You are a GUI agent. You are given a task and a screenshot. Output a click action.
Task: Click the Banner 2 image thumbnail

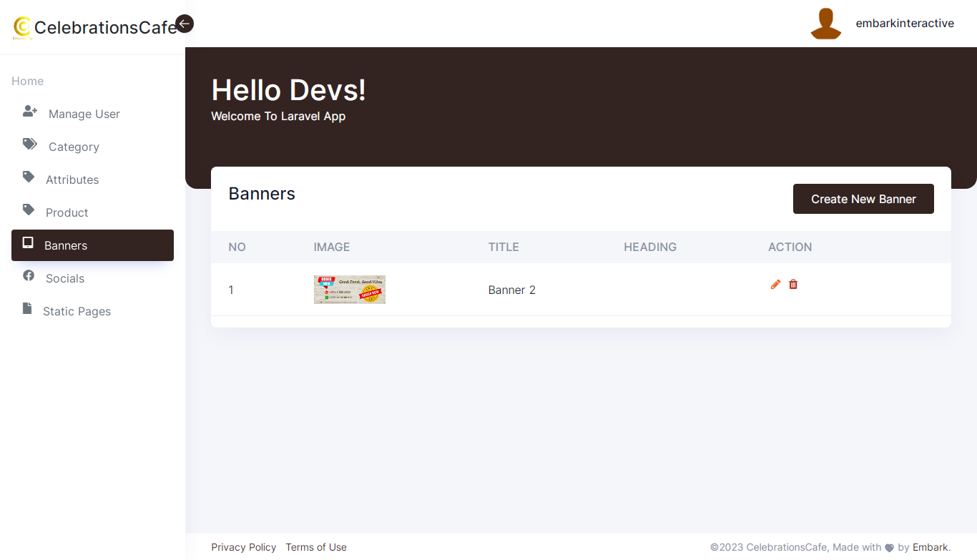(350, 290)
